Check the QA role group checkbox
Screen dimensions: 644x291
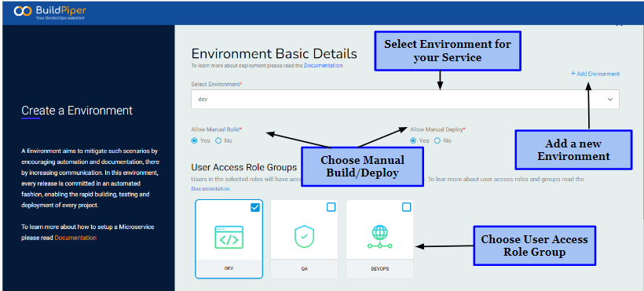(331, 208)
